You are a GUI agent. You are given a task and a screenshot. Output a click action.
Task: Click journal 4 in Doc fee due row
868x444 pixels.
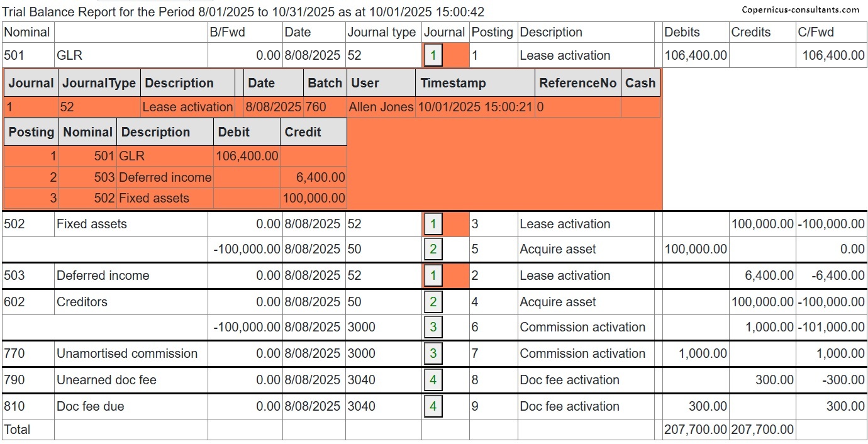[433, 406]
